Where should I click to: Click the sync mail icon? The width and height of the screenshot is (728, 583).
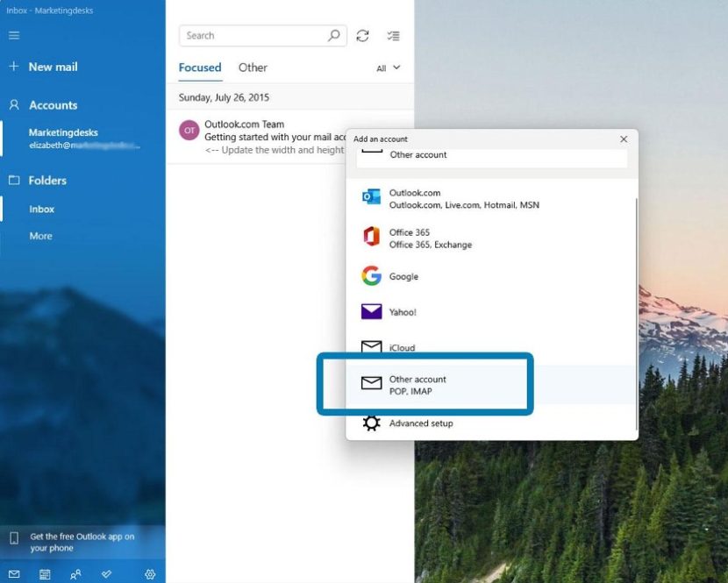pos(363,35)
